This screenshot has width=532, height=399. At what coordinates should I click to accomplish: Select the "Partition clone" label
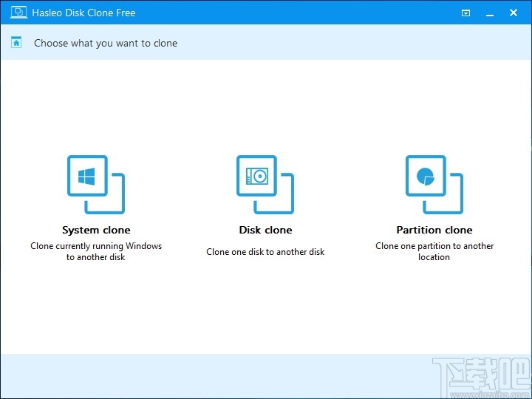click(x=434, y=230)
